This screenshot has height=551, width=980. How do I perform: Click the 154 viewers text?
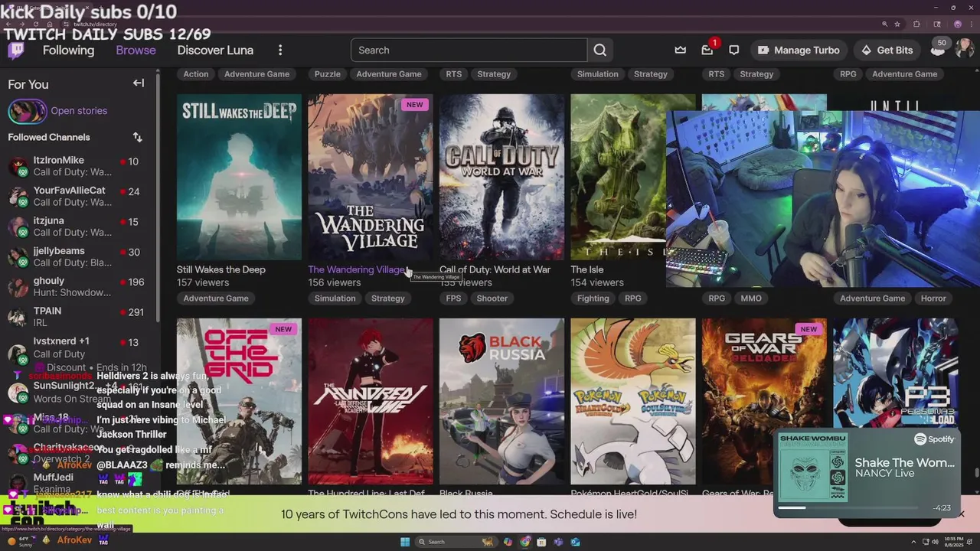coord(597,282)
